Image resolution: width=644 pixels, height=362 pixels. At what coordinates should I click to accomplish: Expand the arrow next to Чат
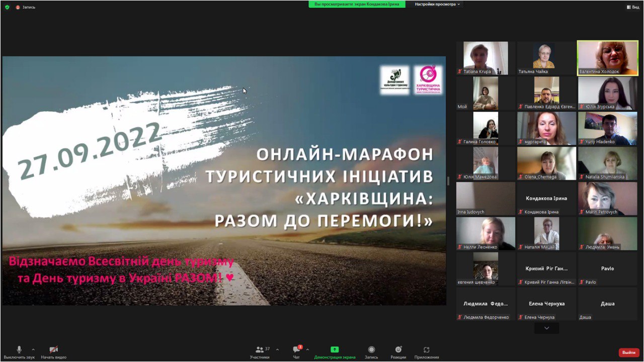tap(307, 349)
